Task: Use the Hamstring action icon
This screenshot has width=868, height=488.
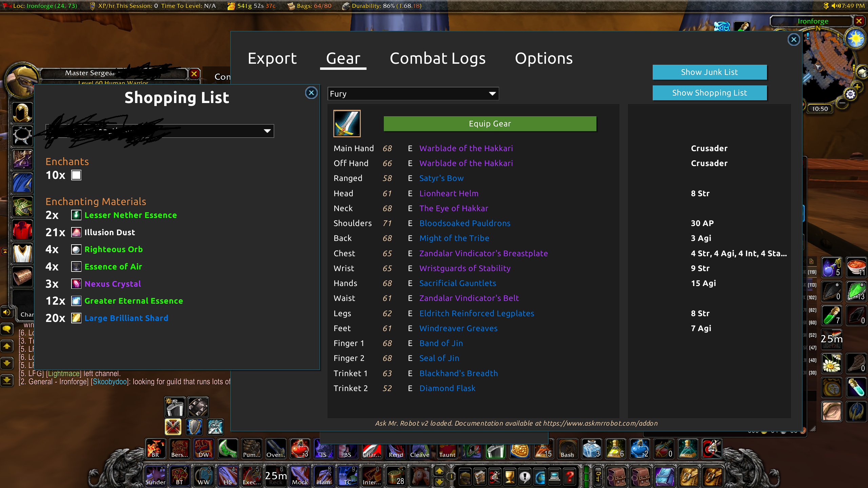Action: point(324,476)
